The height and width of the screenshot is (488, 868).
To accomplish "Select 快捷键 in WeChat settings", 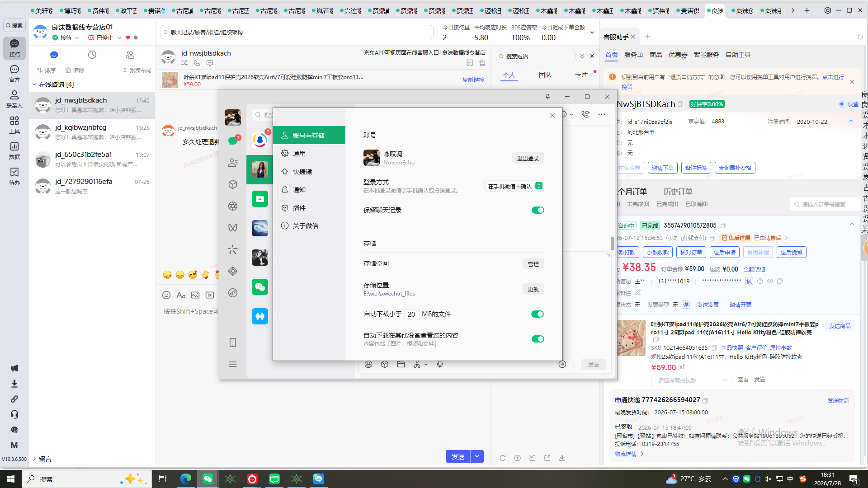I will pos(309,172).
